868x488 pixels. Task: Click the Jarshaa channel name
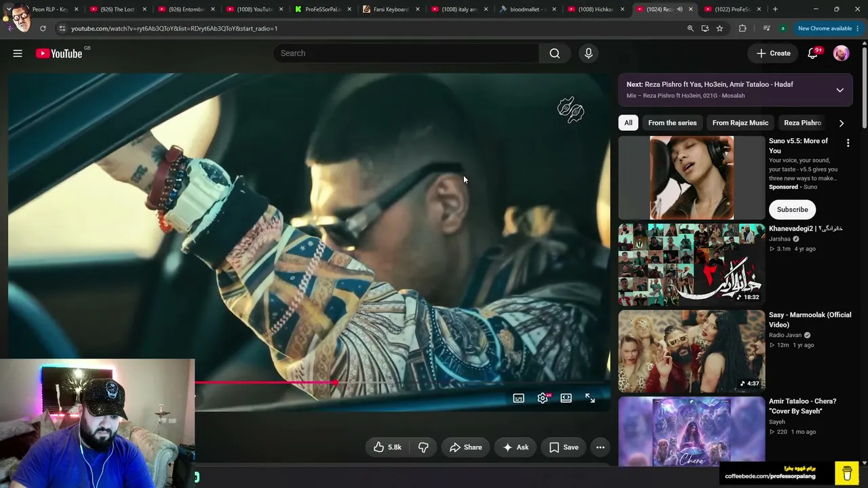coord(780,239)
